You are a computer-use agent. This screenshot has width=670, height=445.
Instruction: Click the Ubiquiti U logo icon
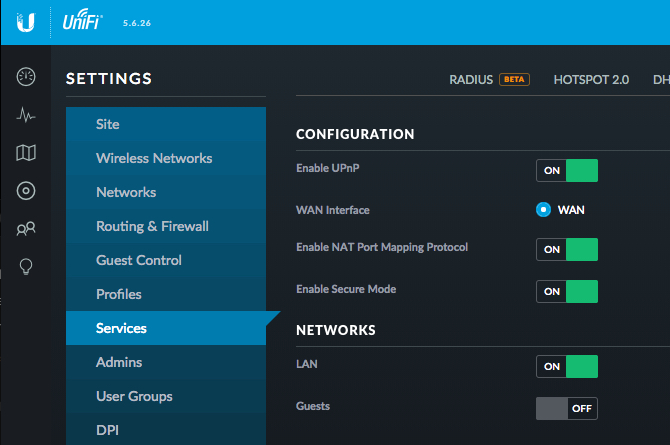click(x=26, y=22)
